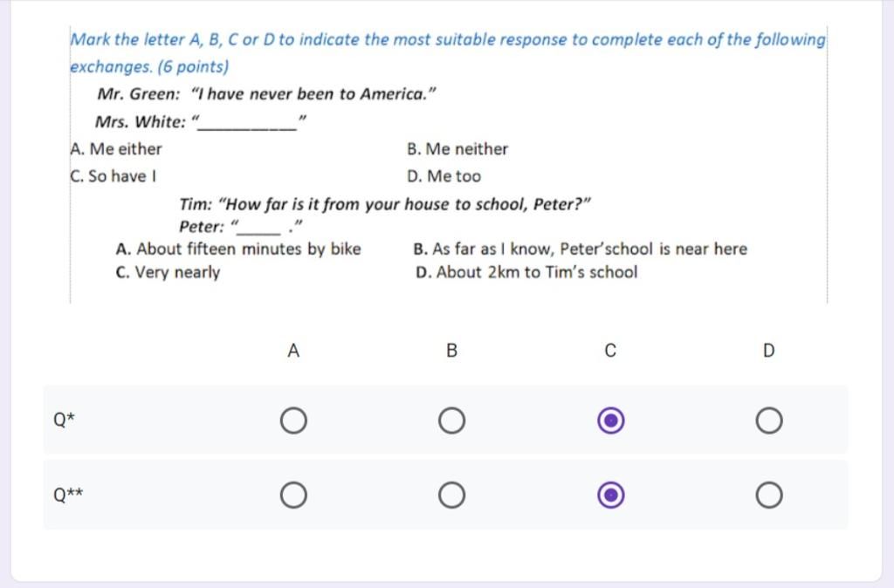894x588 pixels.
Task: Click selected option C in row Q**
Action: [610, 496]
